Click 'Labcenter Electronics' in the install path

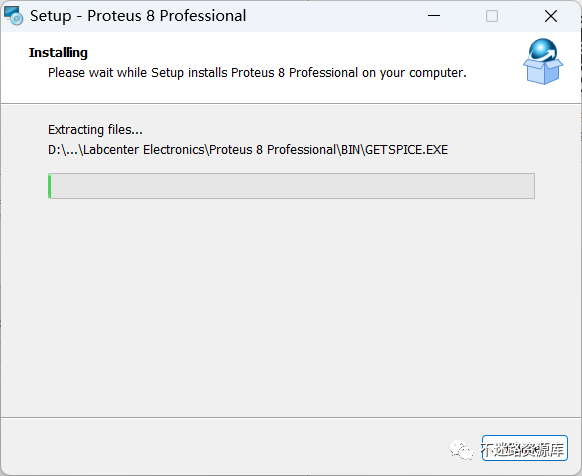144,150
